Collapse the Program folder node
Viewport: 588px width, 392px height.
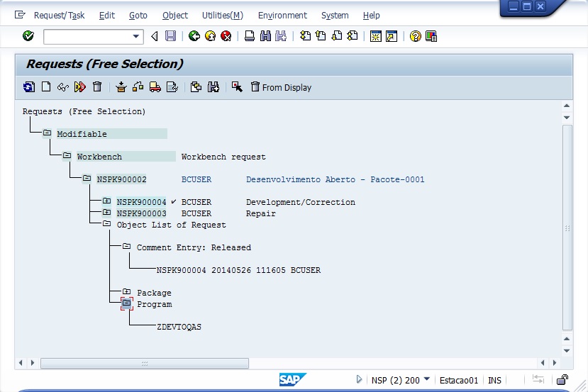pyautogui.click(x=126, y=303)
